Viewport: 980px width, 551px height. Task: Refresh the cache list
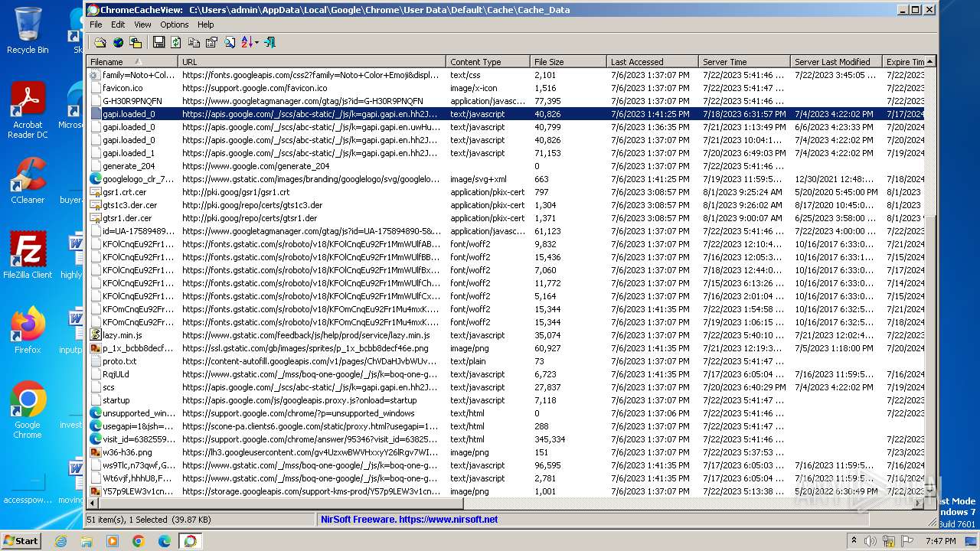tap(176, 43)
